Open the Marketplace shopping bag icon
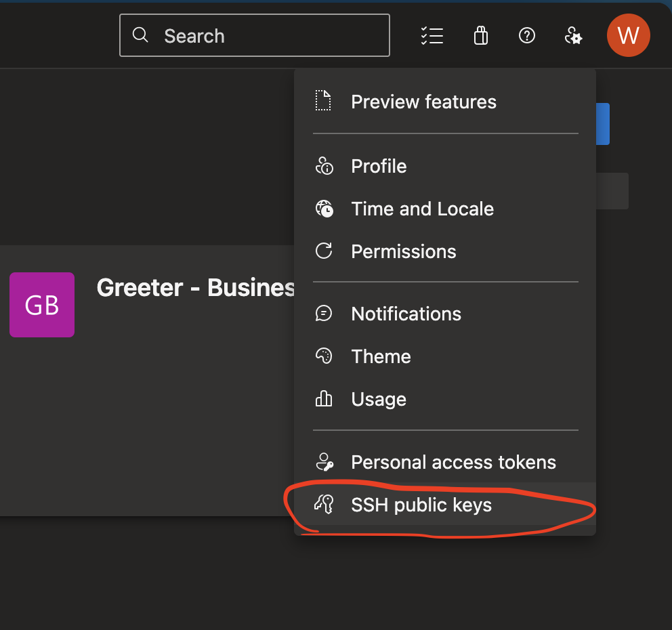 [x=480, y=35]
